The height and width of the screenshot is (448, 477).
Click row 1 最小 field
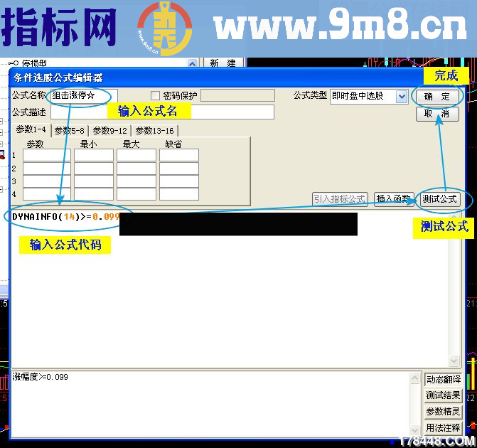click(x=94, y=155)
